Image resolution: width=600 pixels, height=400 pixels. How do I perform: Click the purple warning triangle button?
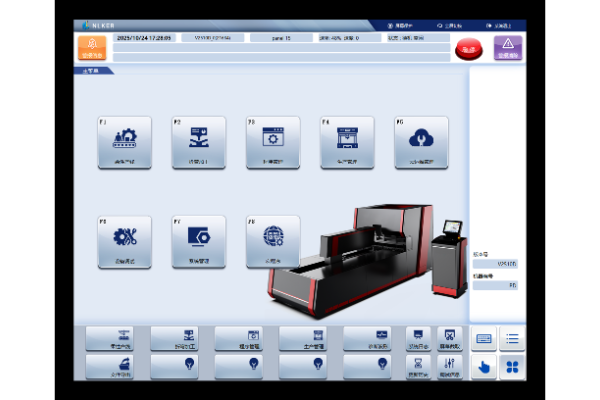click(508, 47)
